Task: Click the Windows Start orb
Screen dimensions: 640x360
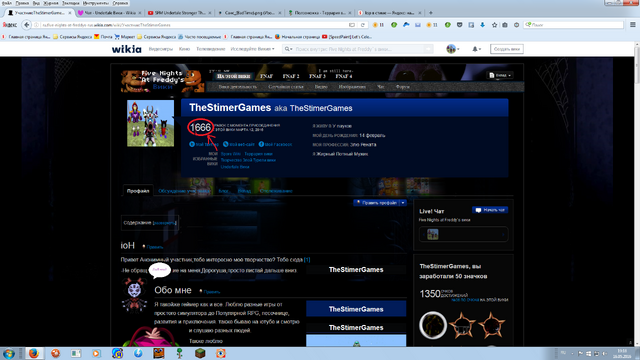Action: pyautogui.click(x=9, y=353)
